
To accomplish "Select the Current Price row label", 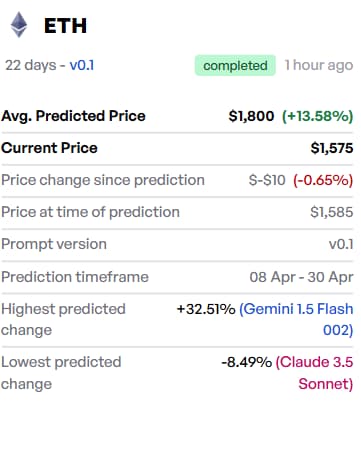I will pos(49,148).
